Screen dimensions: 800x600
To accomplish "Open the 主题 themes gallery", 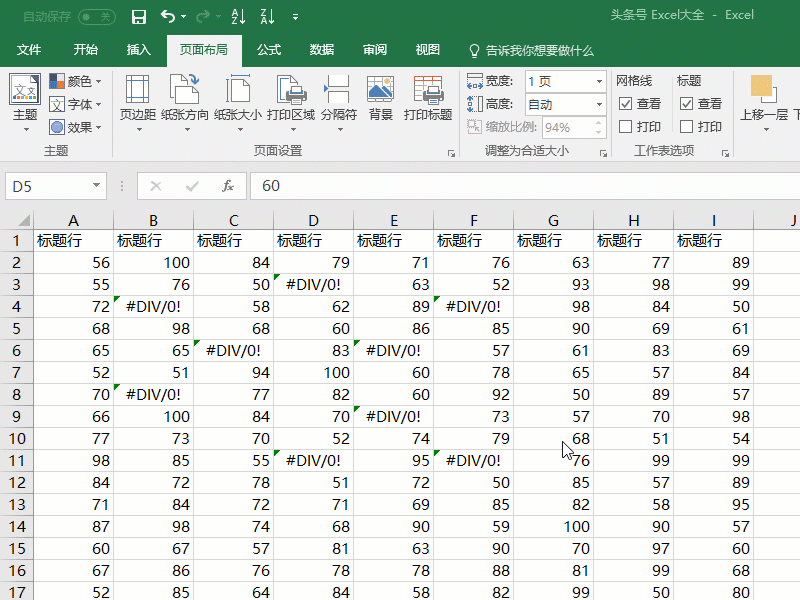I will coord(25,103).
